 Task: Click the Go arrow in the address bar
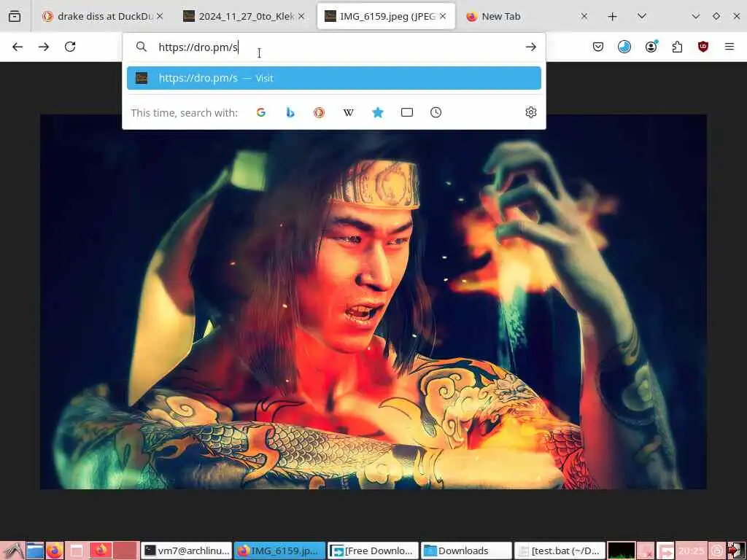[531, 47]
